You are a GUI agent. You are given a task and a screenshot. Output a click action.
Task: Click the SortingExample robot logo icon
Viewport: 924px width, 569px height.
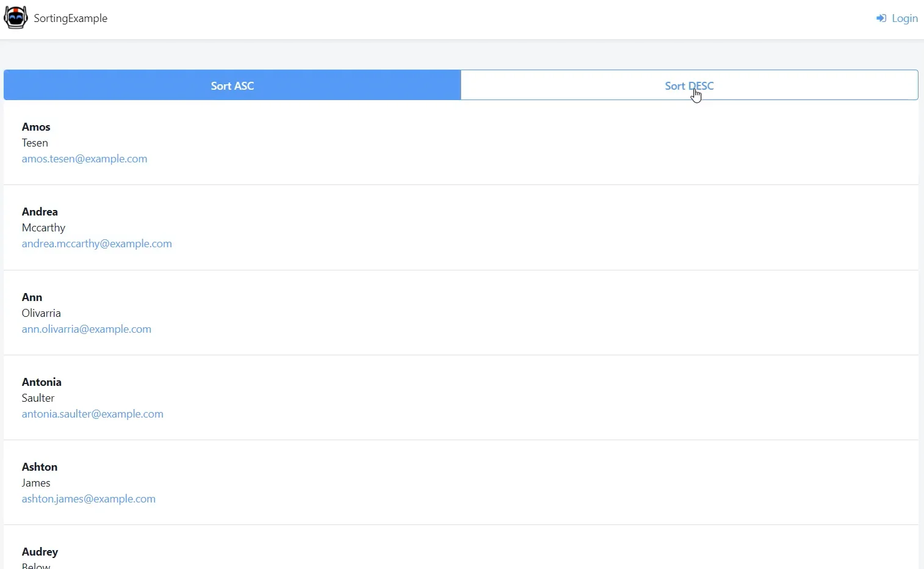pyautogui.click(x=16, y=18)
